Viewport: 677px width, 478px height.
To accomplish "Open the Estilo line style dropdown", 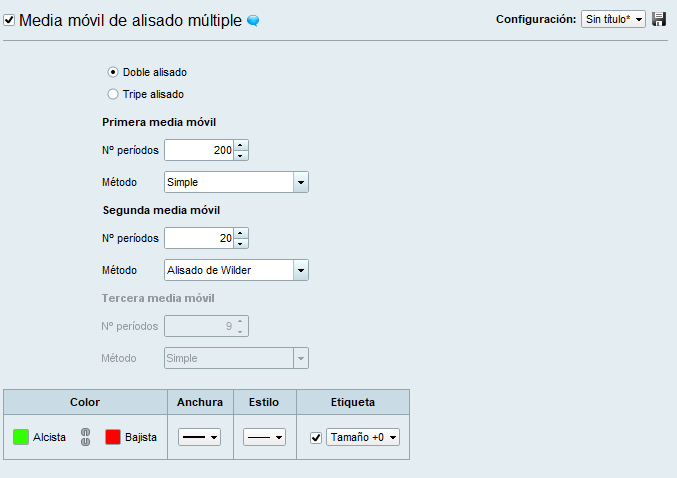I will coord(265,437).
